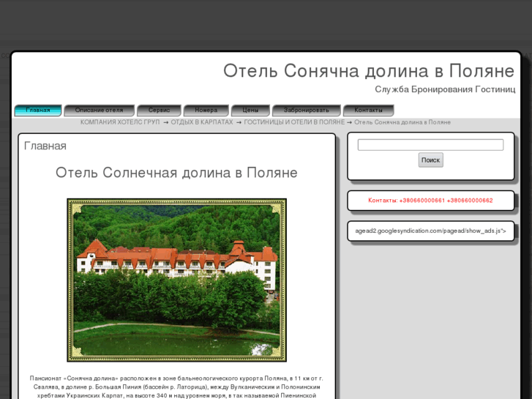Click the Забронировать tab
The image size is (532, 399).
tap(306, 111)
